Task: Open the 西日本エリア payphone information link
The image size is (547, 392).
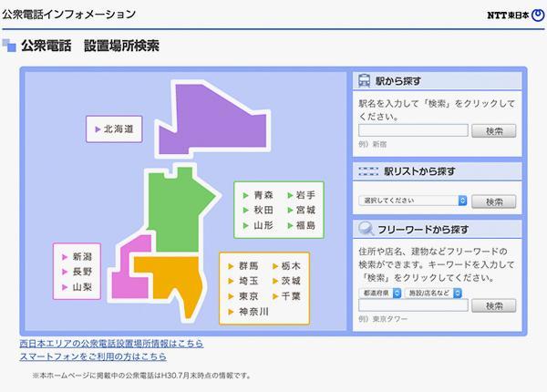Action: 111,344
